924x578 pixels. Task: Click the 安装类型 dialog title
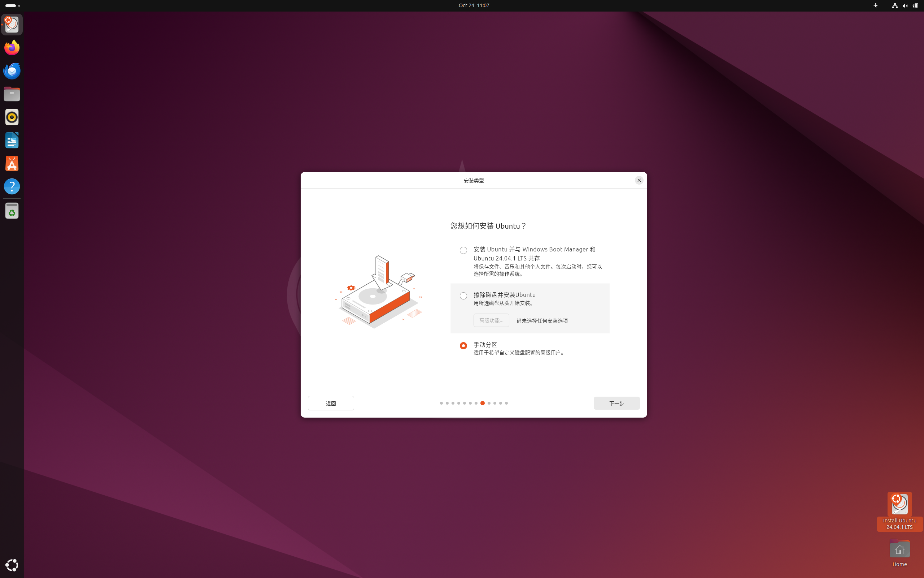(474, 180)
